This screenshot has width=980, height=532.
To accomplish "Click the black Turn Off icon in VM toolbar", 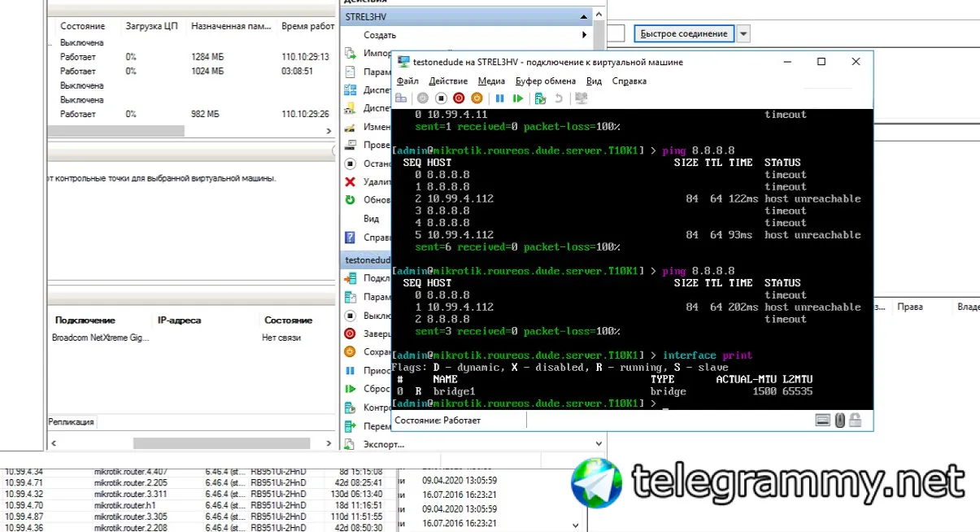I will (x=441, y=98).
